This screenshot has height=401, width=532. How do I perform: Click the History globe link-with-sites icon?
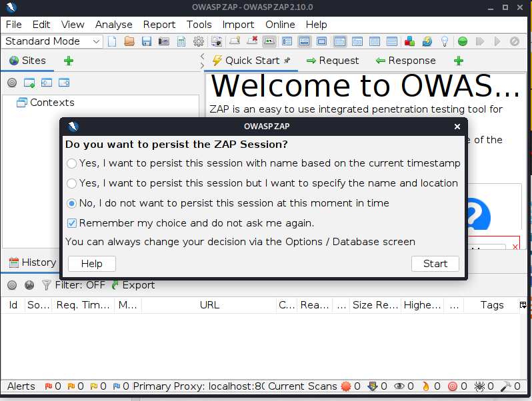[29, 285]
